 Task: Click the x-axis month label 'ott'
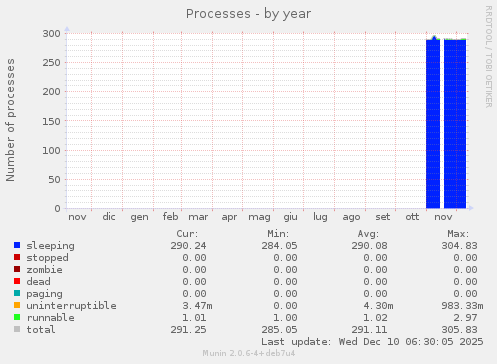click(x=412, y=217)
